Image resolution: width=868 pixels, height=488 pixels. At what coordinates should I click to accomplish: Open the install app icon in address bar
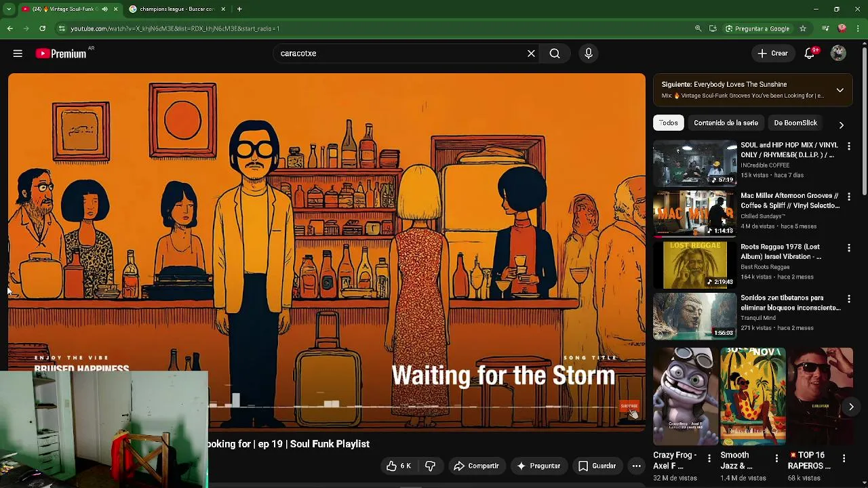pos(713,28)
